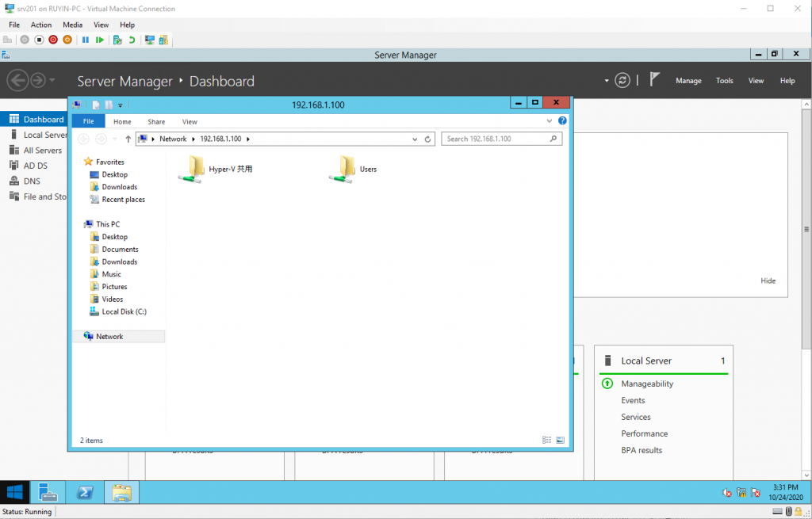
Task: Click the Share resources icon in the VM toolbar
Action: coord(163,40)
